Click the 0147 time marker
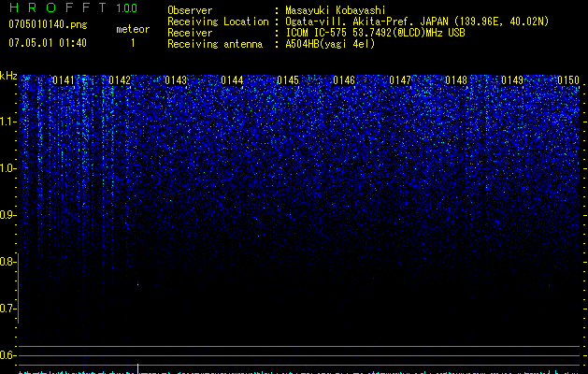This screenshot has height=374, width=588. [x=400, y=80]
